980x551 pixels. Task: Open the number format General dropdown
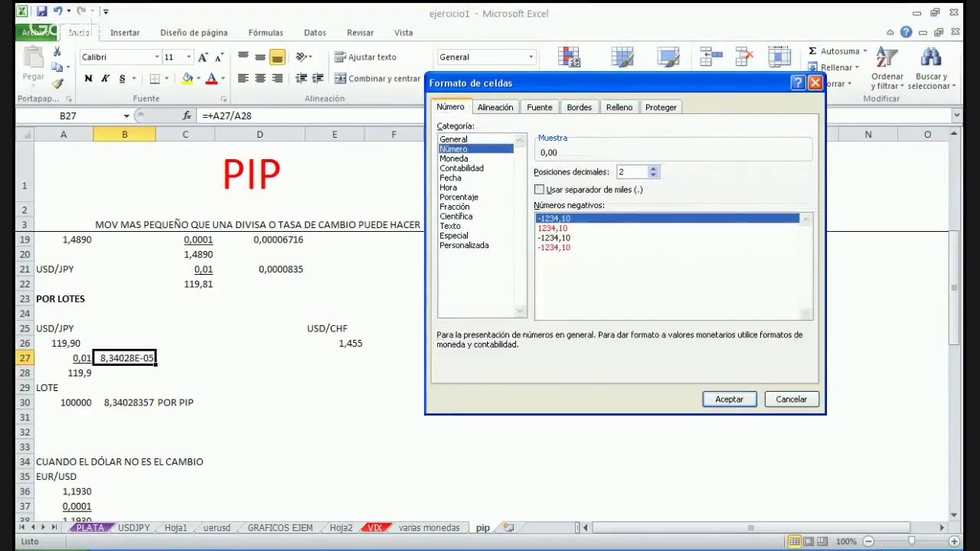531,57
